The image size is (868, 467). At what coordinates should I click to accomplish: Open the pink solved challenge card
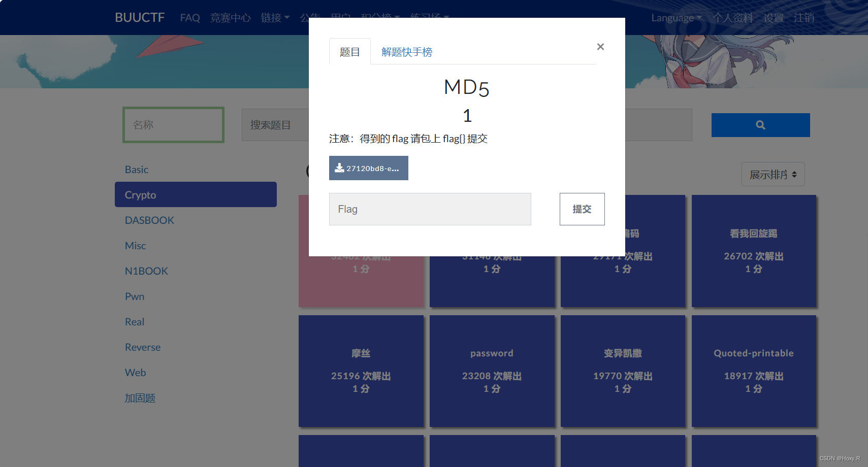coord(361,282)
